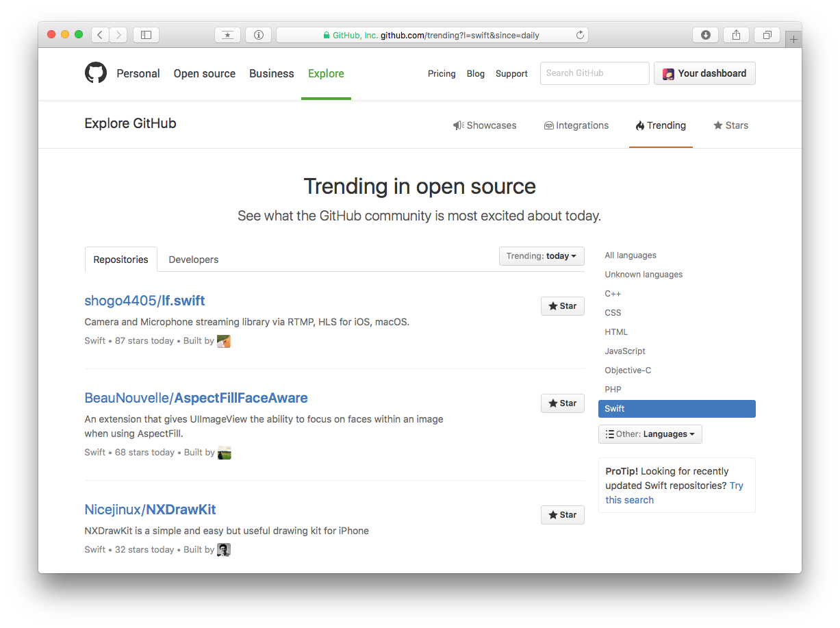The image size is (840, 628).
Task: Open the Safari show all tabs icon
Action: click(x=767, y=35)
